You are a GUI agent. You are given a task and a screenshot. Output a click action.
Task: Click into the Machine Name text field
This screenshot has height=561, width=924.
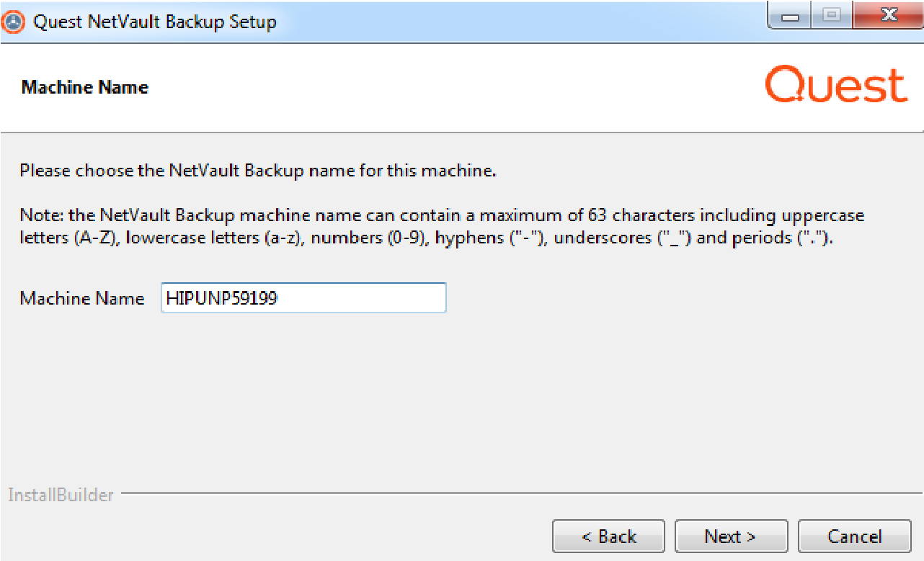coord(303,298)
